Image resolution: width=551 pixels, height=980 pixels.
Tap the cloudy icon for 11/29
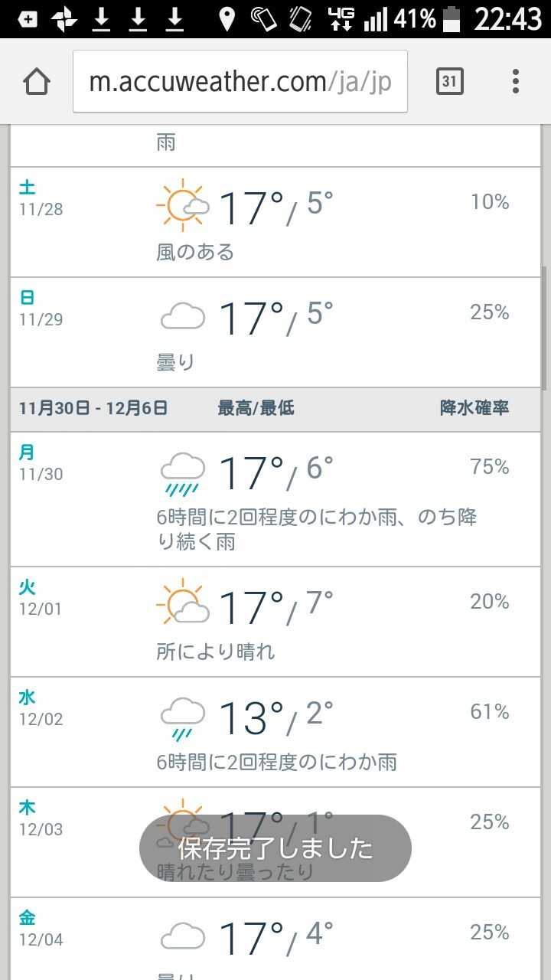click(183, 315)
